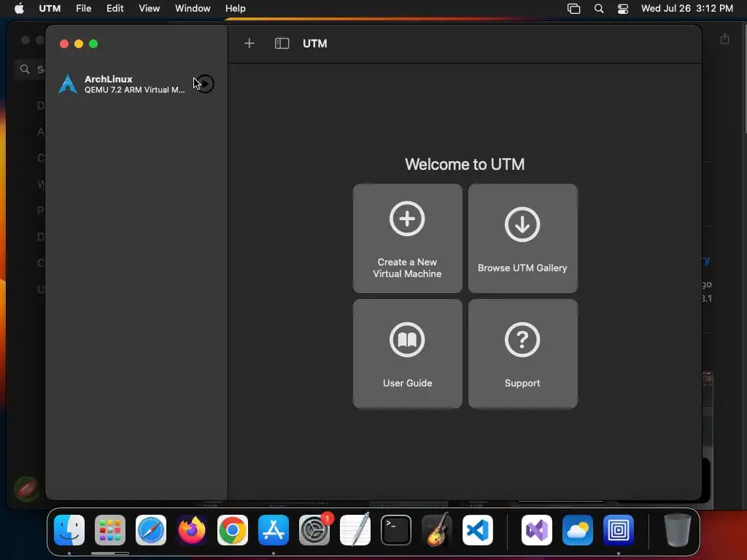Image resolution: width=747 pixels, height=560 pixels.
Task: Open UTM icon in the Dock
Action: [619, 530]
